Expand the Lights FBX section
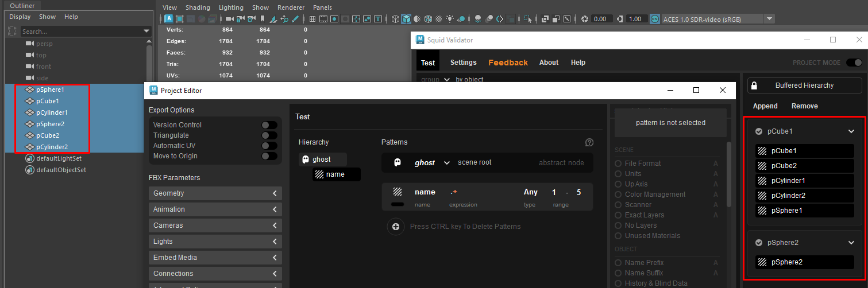Screen dimensions: 868x288 tap(215, 242)
